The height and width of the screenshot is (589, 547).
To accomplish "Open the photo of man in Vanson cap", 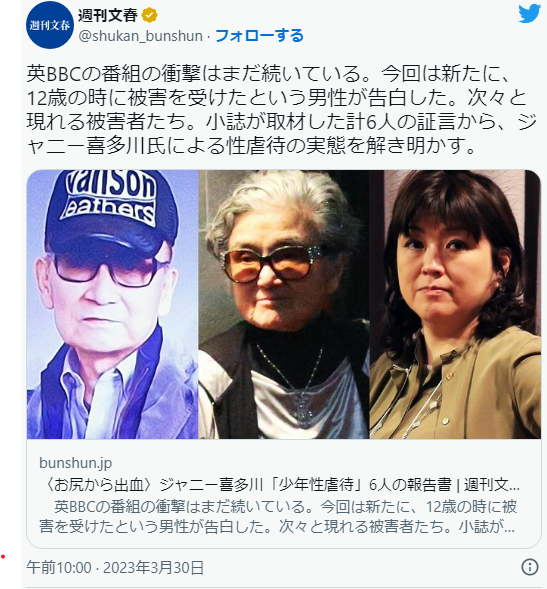I will 112,304.
